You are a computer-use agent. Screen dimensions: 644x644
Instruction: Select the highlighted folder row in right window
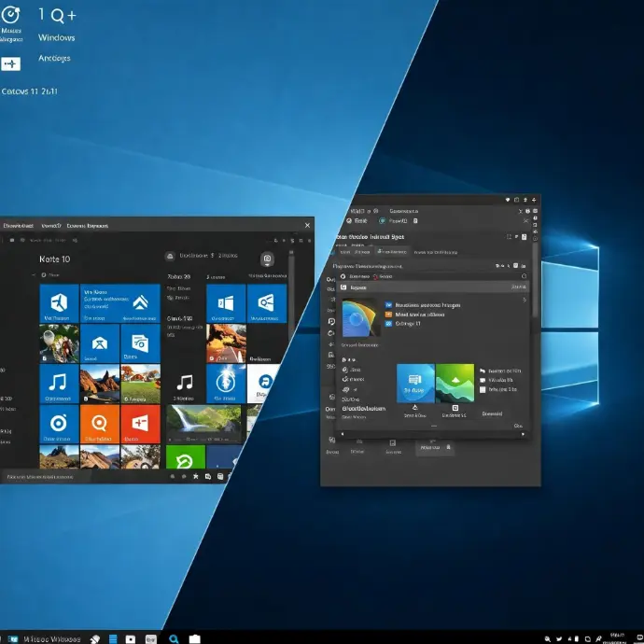[x=433, y=287]
